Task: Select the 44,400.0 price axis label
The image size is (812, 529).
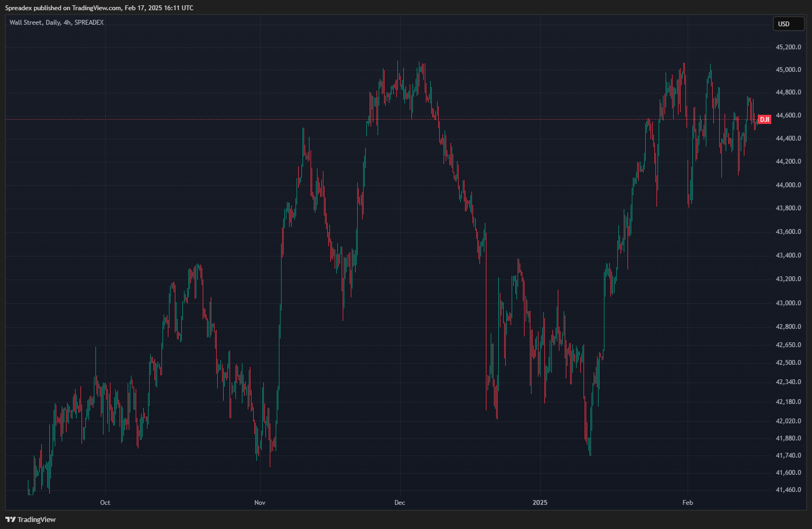Action: click(788, 138)
